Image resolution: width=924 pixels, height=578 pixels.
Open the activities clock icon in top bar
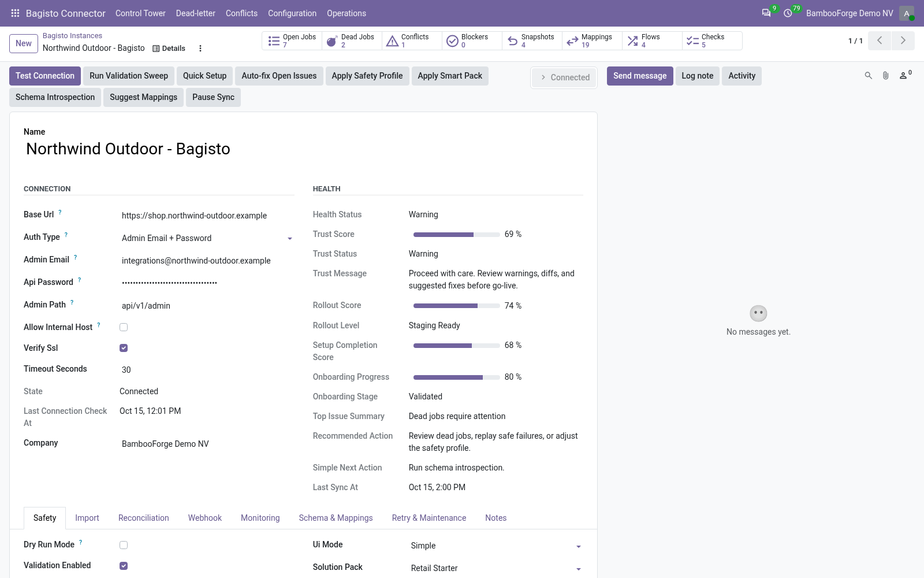click(788, 13)
